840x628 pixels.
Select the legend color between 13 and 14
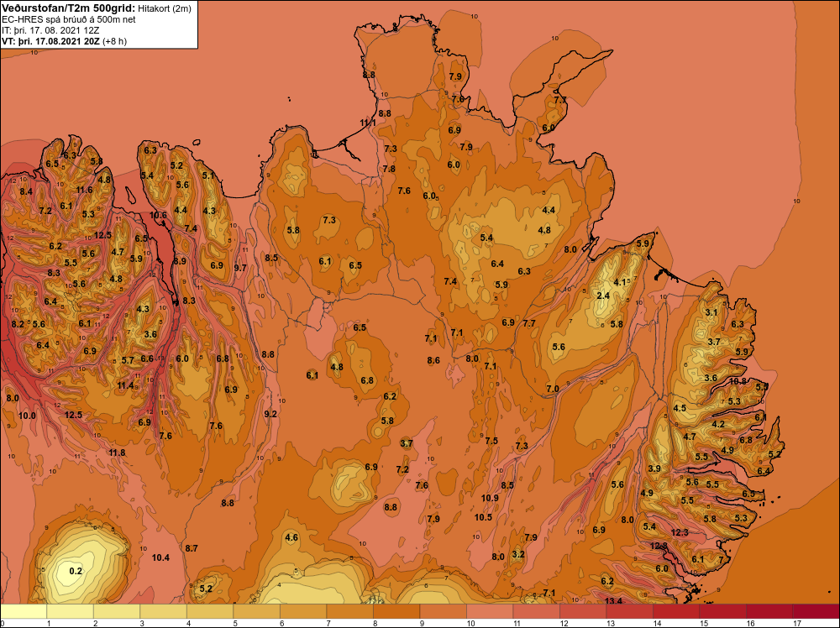[629, 611]
